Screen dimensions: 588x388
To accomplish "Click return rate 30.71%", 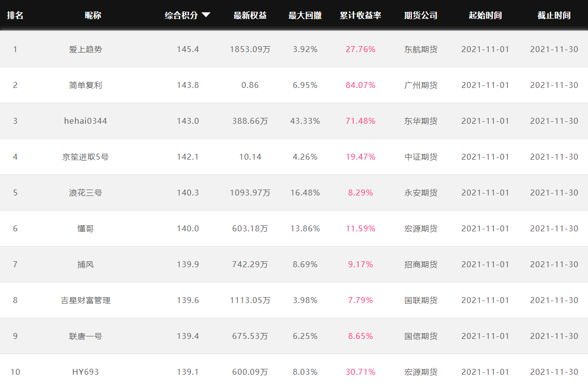I will 360,372.
